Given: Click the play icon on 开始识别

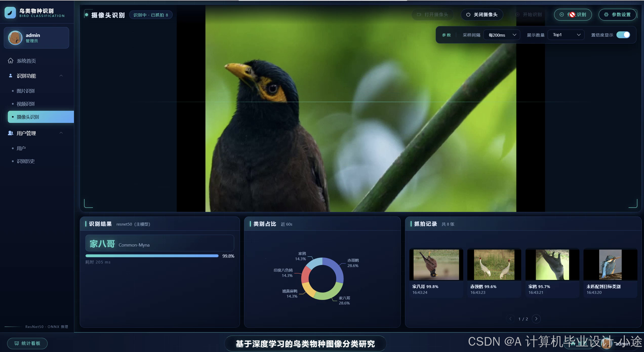Looking at the screenshot, I should [517, 15].
